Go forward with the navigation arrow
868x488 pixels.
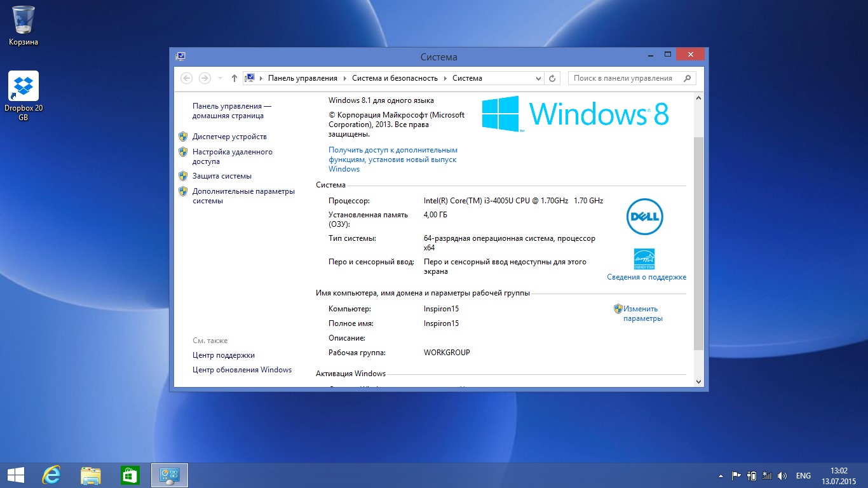[205, 78]
